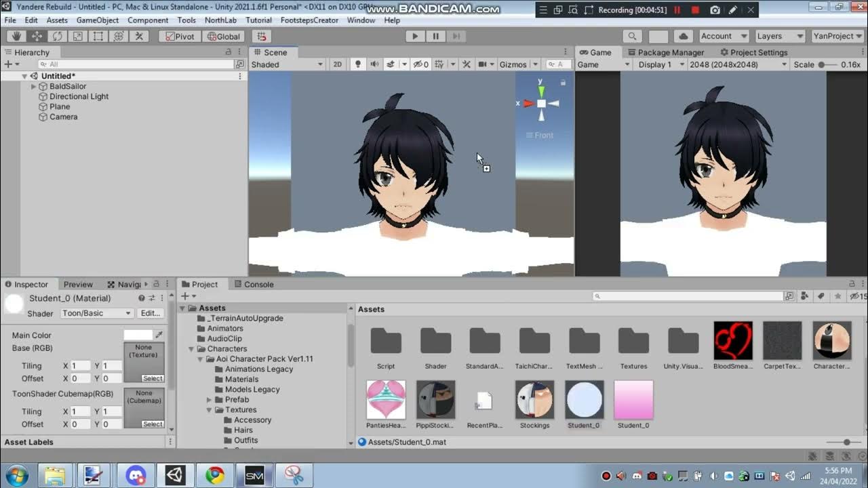Expand the BaldSailor hierarchy object
Image resolution: width=868 pixels, height=488 pixels.
34,87
